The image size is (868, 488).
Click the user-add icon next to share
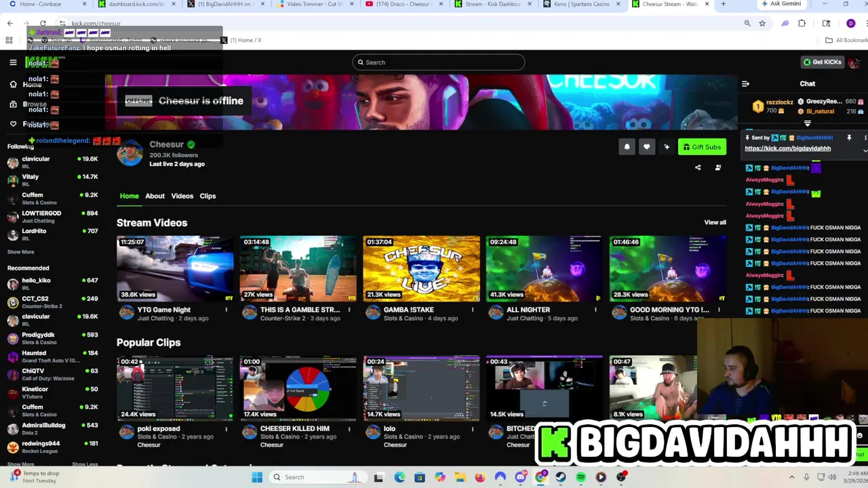(718, 167)
